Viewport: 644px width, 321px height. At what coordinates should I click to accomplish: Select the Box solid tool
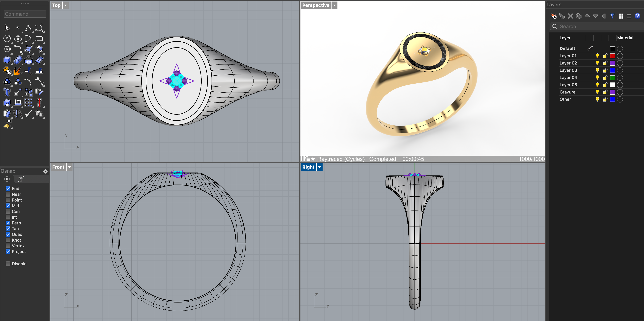point(7,60)
